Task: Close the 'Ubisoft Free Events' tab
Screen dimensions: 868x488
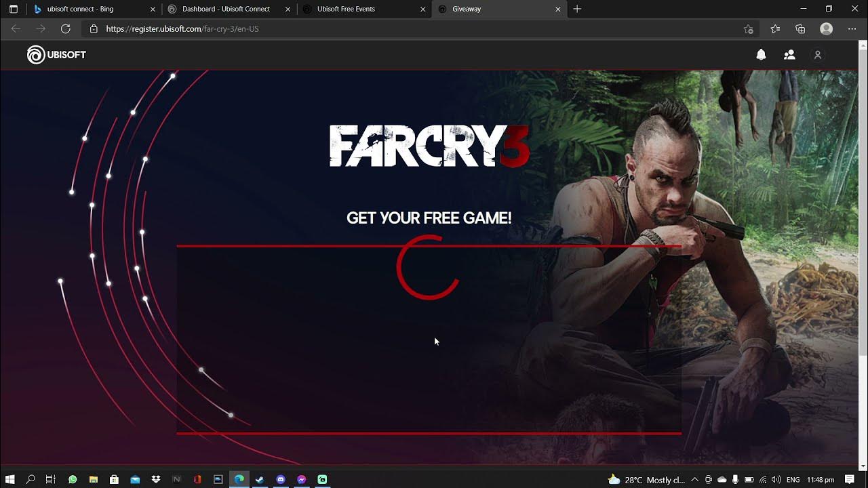Action: pos(423,9)
